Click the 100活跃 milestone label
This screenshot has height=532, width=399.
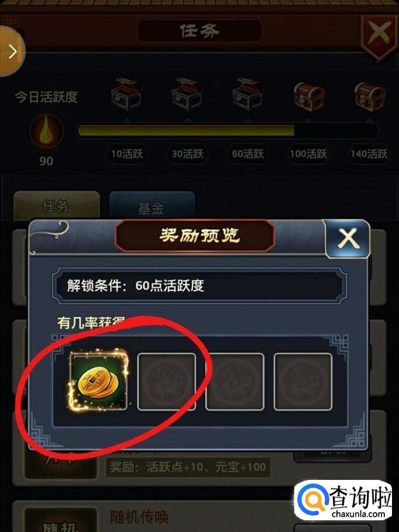click(308, 154)
